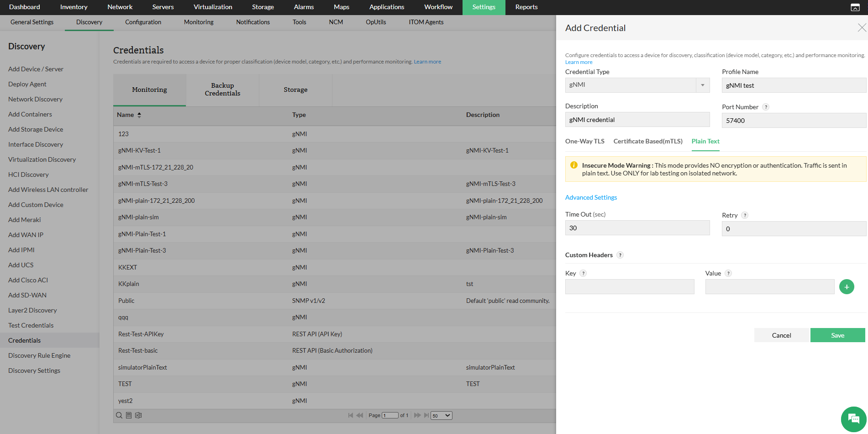Open Learn more link in Add Credential panel
868x434 pixels.
coord(579,62)
